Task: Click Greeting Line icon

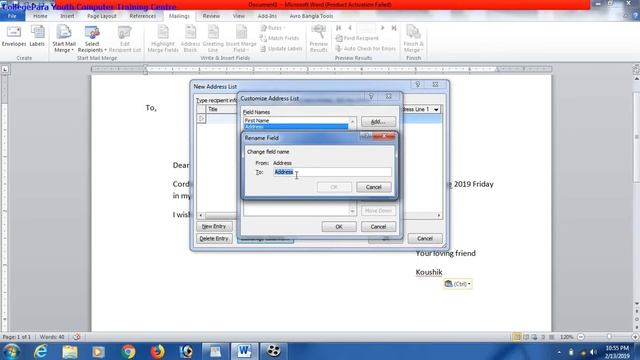Action: point(213,39)
